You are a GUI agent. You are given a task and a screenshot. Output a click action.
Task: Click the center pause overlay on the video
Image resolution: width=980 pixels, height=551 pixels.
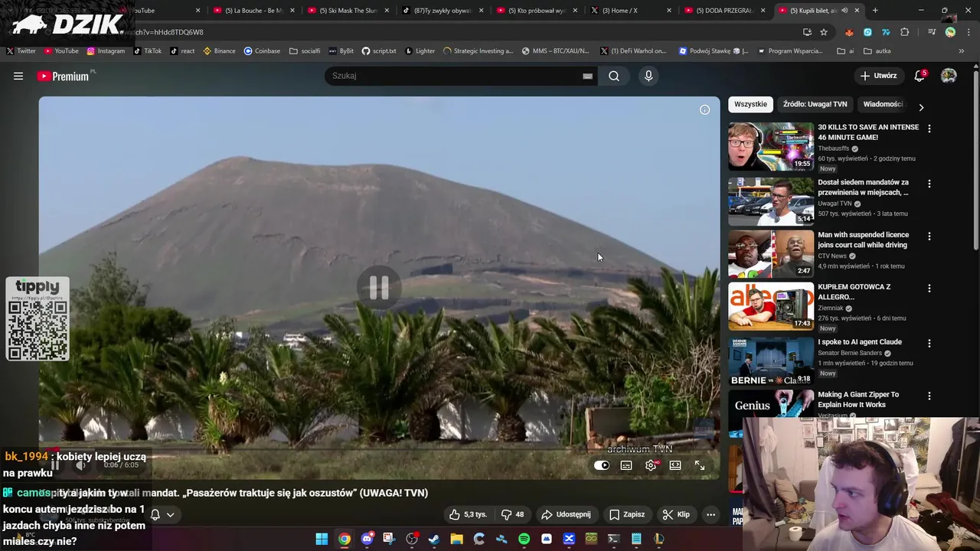379,287
